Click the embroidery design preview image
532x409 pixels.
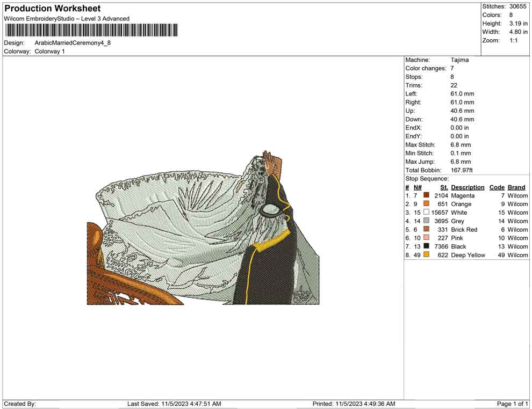pos(203,231)
